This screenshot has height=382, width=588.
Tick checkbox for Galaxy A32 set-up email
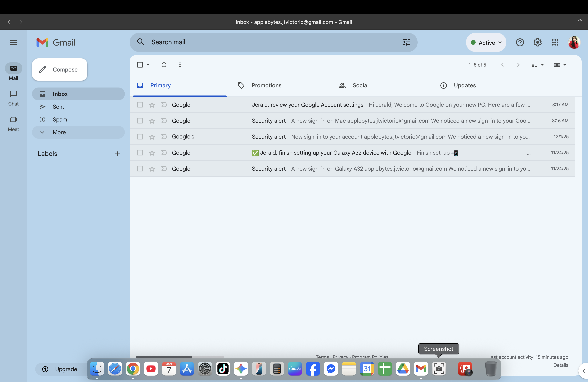coord(140,153)
